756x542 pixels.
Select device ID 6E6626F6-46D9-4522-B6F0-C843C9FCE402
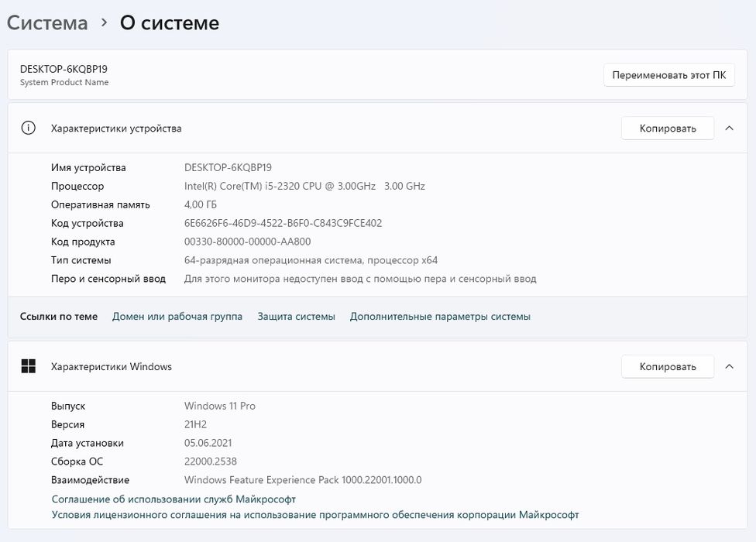[x=283, y=223]
